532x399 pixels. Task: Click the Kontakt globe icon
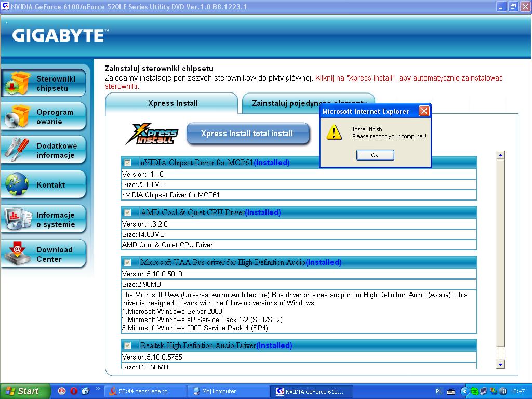[17, 184]
